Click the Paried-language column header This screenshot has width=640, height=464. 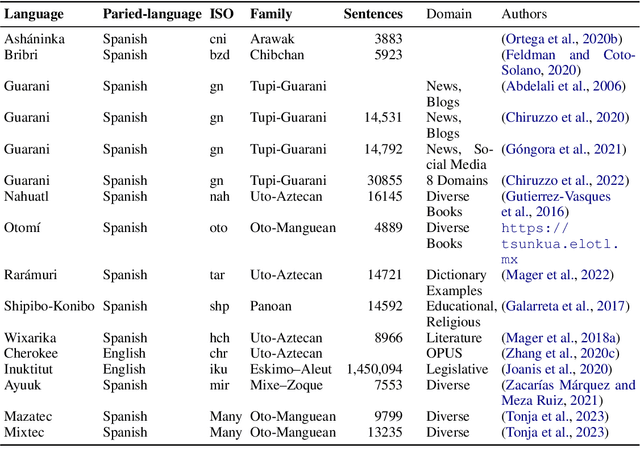[149, 16]
